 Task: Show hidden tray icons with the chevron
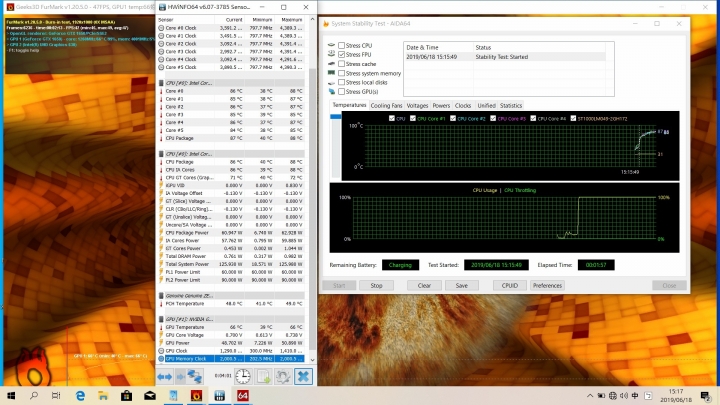590,395
